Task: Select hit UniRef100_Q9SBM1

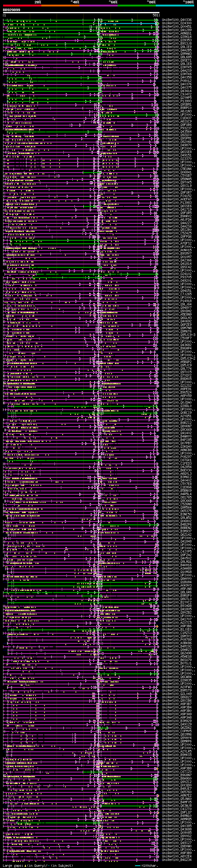Action: click(177, 104)
